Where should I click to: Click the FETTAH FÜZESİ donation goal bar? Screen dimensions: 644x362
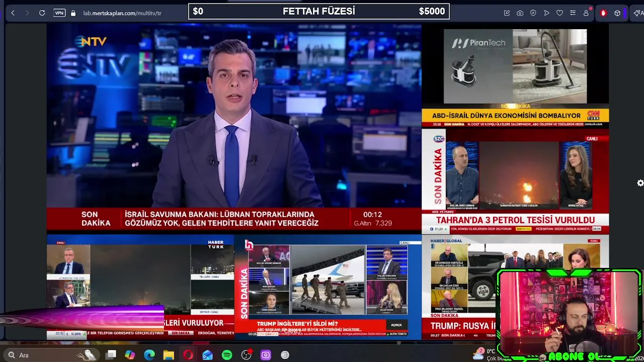[318, 11]
